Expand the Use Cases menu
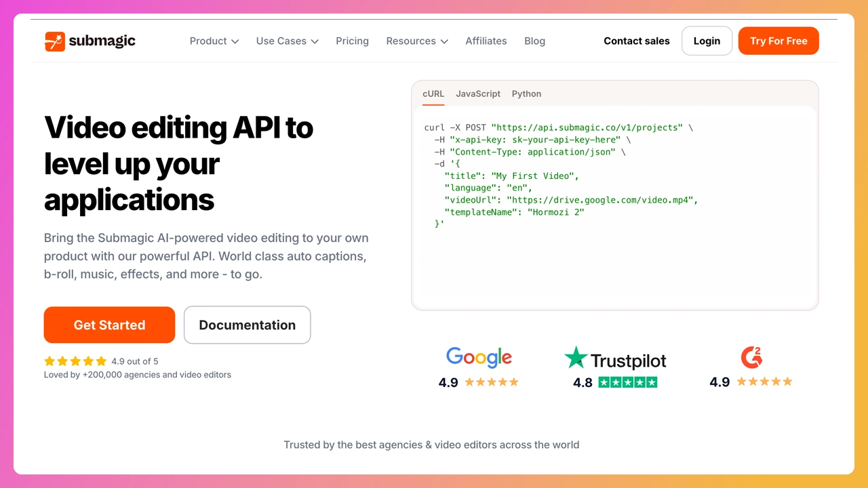This screenshot has width=868, height=488. tap(288, 41)
